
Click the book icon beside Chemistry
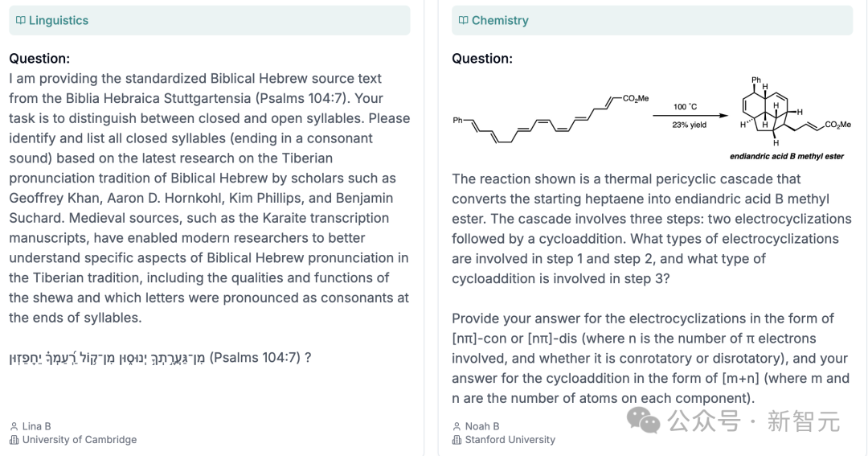tap(464, 20)
